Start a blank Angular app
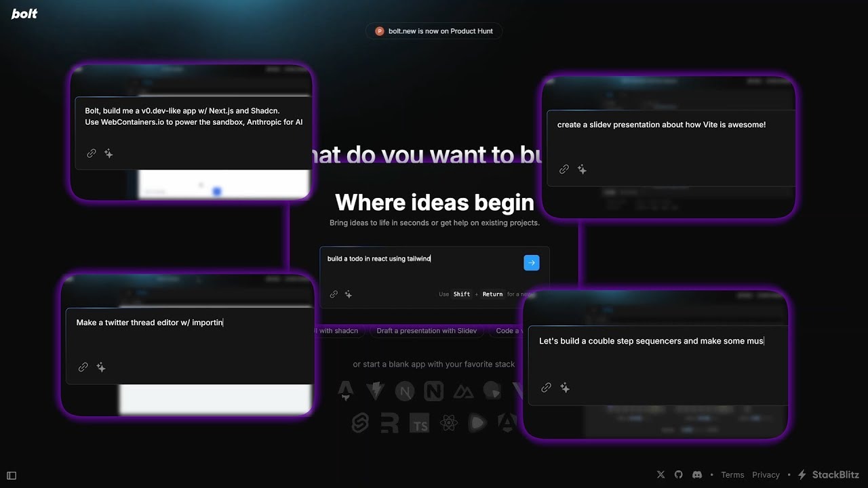Viewport: 868px width, 488px height. pos(507,424)
